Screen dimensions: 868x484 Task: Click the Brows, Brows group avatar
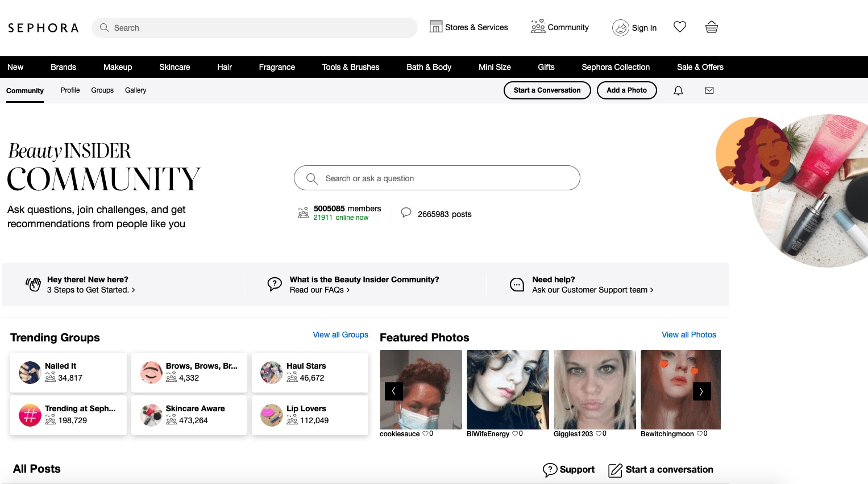(x=151, y=373)
